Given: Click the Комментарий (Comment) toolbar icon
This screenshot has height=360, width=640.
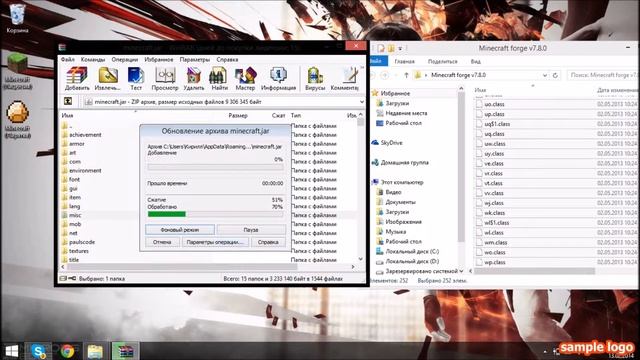Looking at the screenshot, I should [x=345, y=79].
